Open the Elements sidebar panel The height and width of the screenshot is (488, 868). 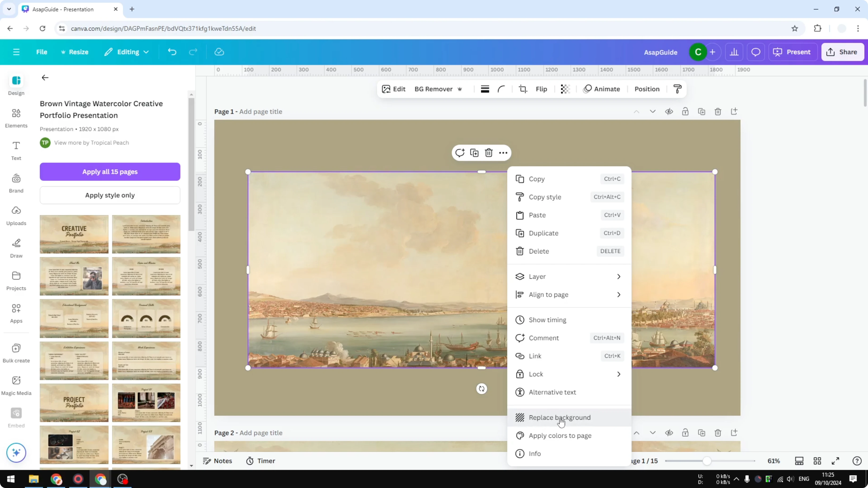click(16, 118)
